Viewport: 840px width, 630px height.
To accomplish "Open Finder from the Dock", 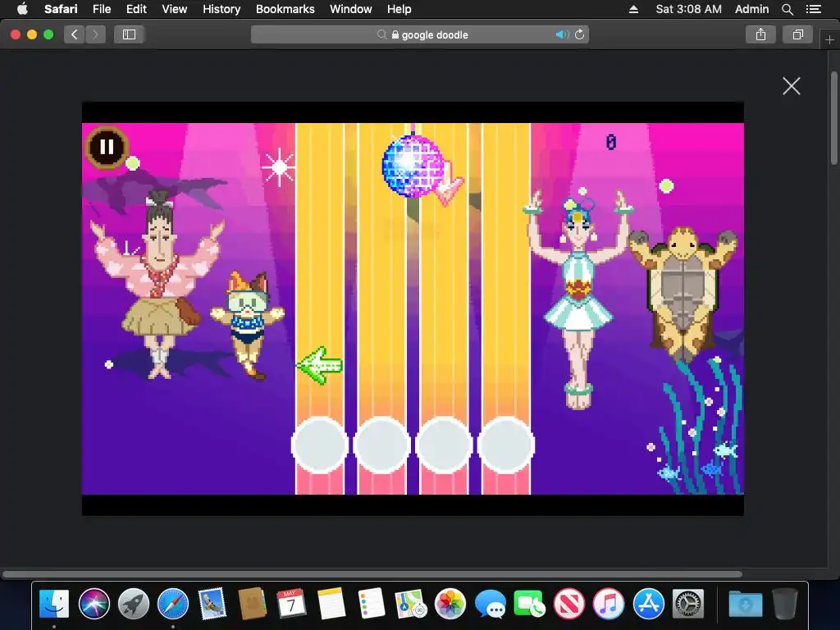I will (54, 604).
